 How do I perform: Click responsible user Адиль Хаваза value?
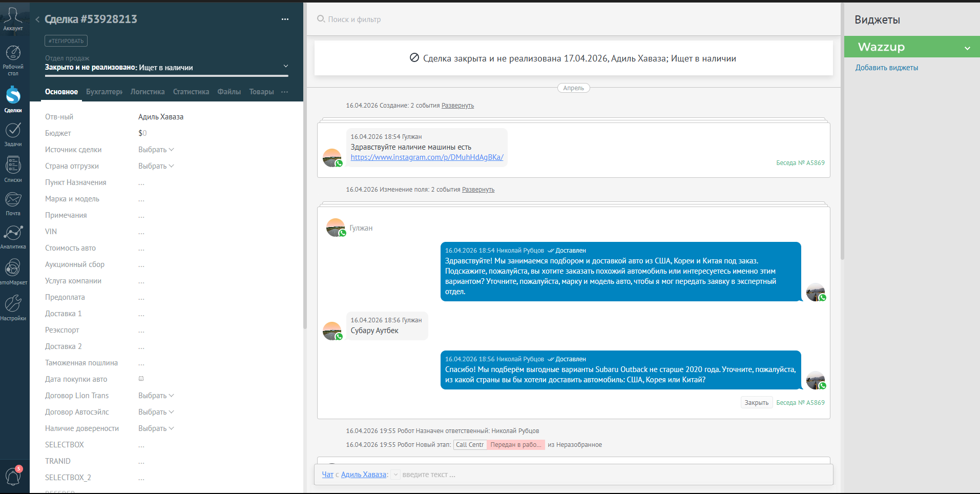tap(160, 117)
